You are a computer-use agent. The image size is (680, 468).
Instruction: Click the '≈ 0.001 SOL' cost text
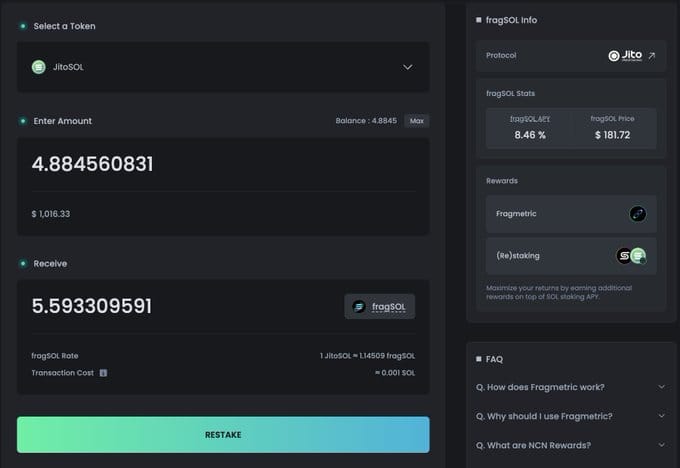(x=395, y=373)
